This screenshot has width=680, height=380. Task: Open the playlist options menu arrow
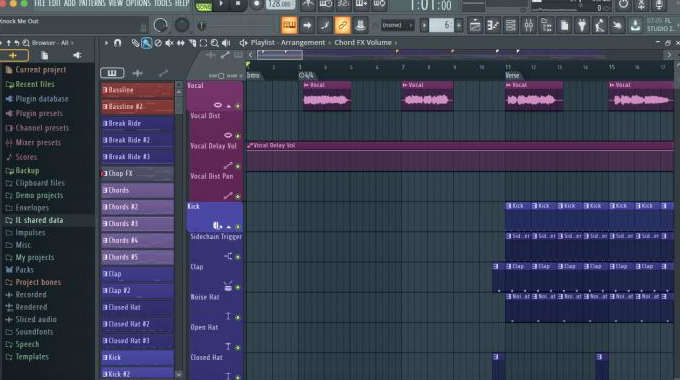coord(106,43)
